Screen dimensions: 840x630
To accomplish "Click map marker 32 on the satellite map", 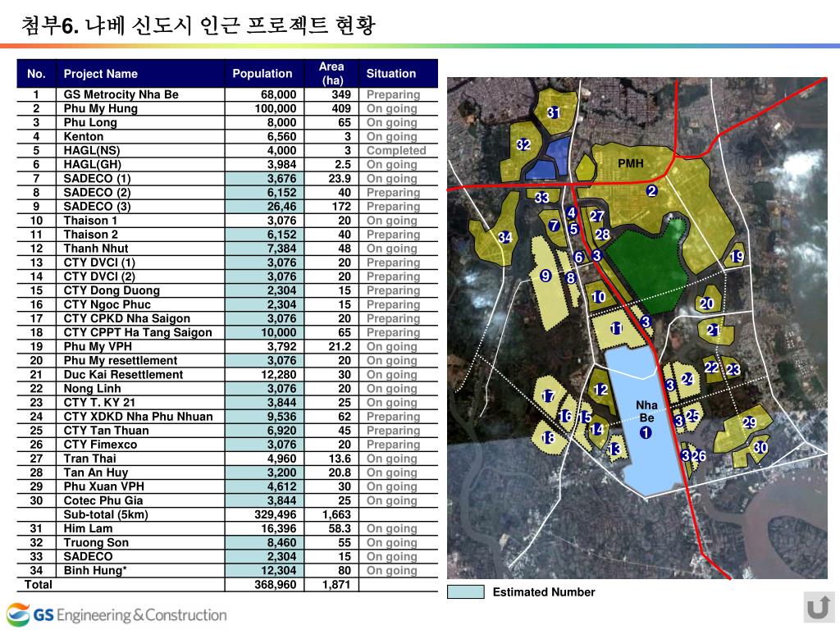I will (523, 144).
